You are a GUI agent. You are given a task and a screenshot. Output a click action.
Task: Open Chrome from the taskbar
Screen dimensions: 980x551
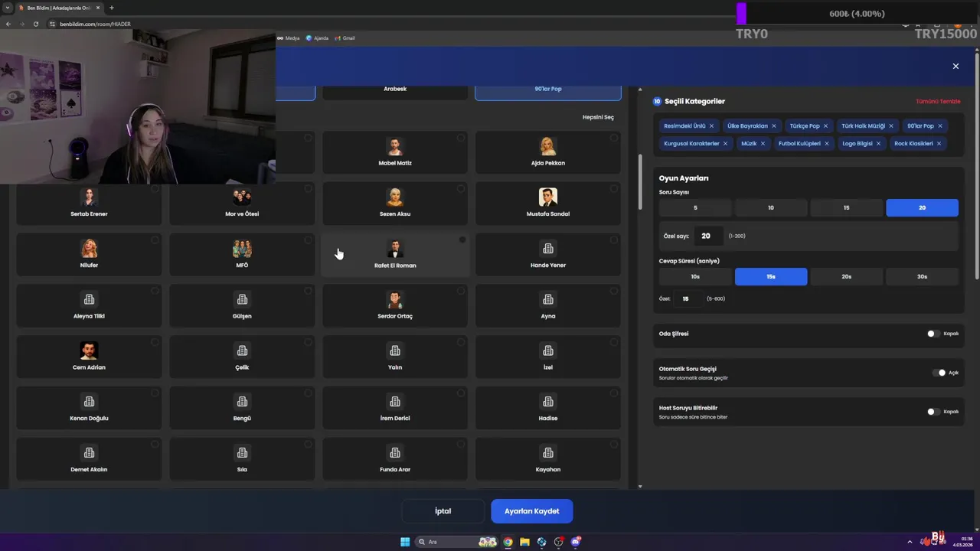click(508, 542)
